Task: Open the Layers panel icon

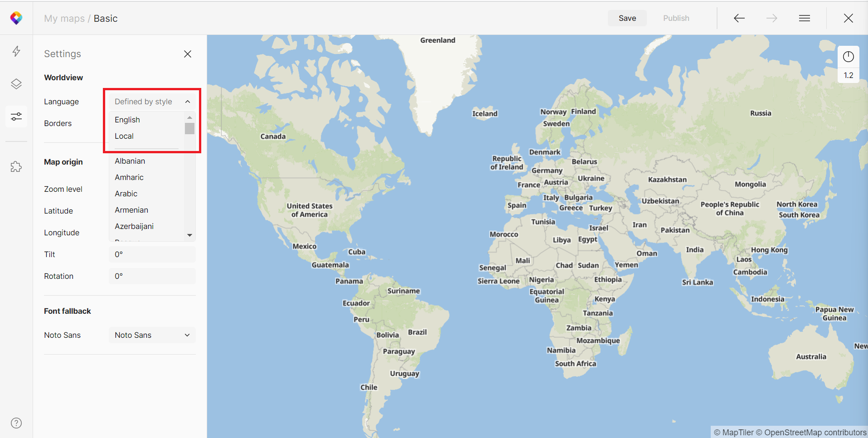Action: 16,84
